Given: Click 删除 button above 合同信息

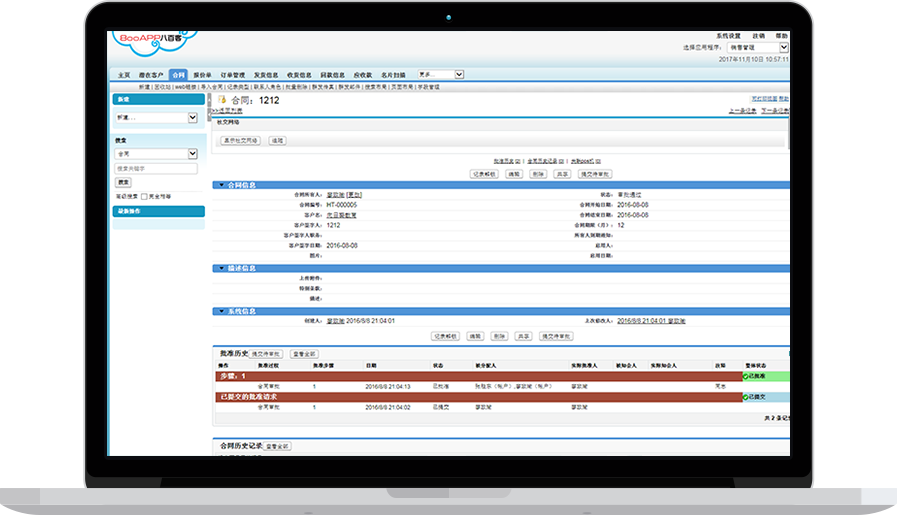Looking at the screenshot, I should 538,174.
